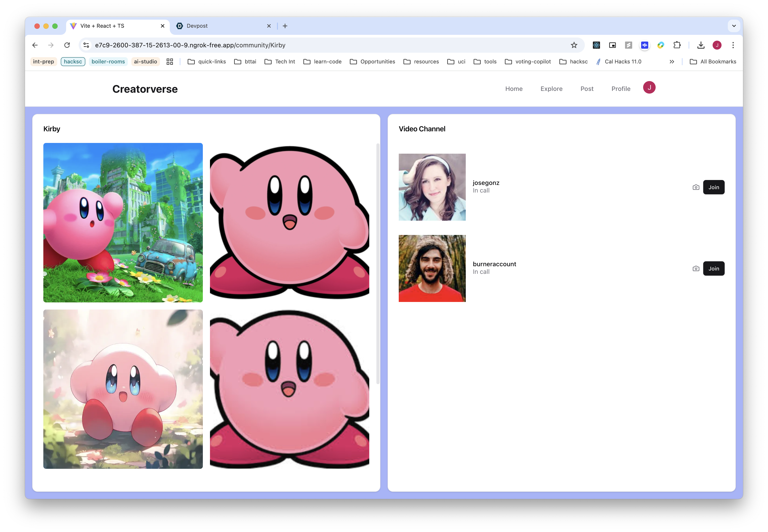Expand the hidden bookmarks chevron
Screen dimensions: 768x532
coord(672,62)
